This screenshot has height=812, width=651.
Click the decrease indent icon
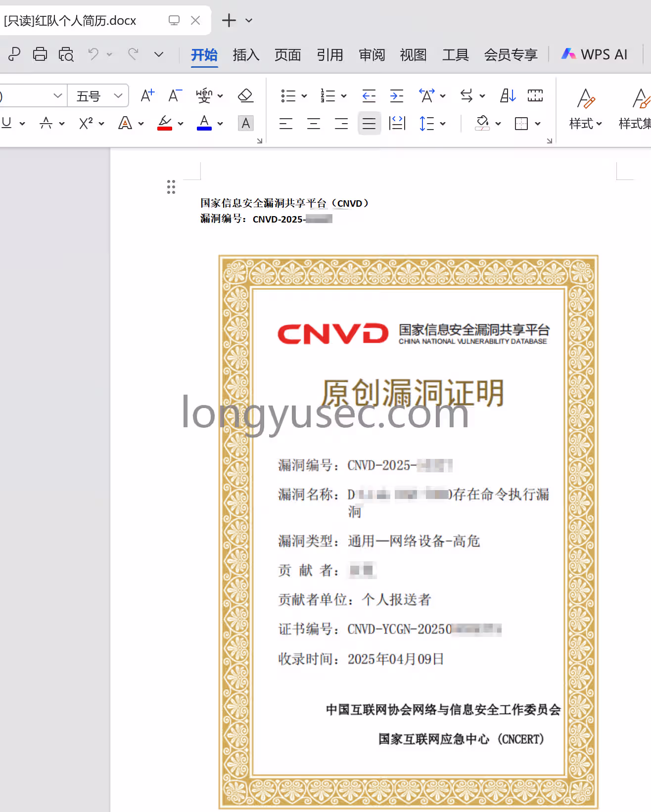point(369,95)
